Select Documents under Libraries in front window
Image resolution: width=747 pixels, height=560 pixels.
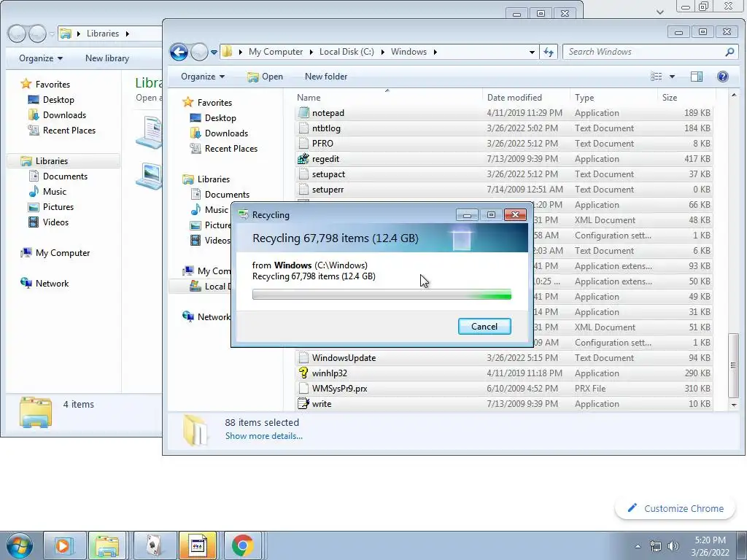tap(227, 194)
